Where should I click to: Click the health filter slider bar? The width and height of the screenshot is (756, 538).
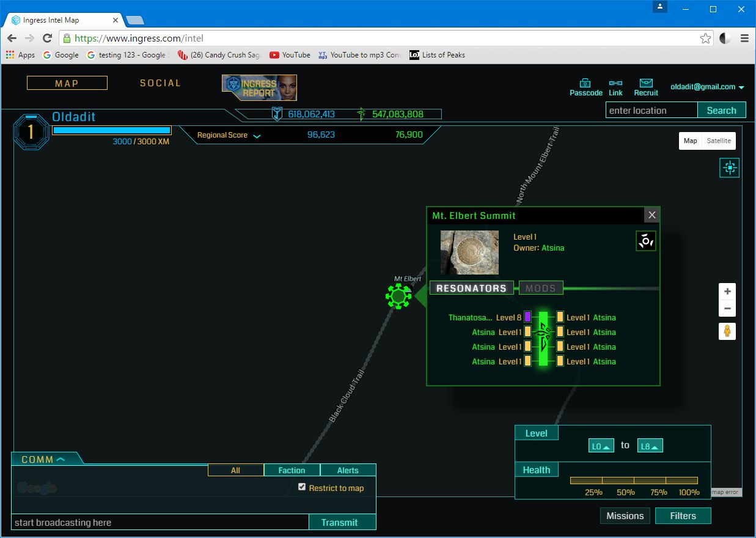coord(634,481)
